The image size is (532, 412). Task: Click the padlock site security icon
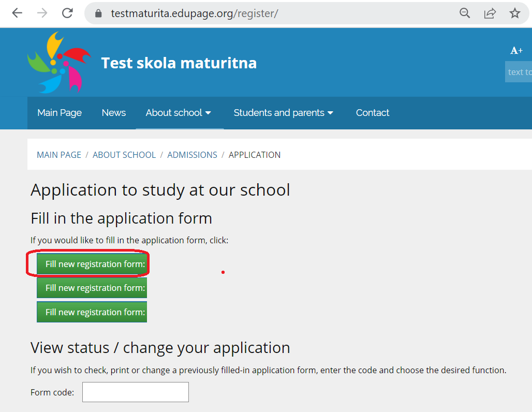[98, 13]
